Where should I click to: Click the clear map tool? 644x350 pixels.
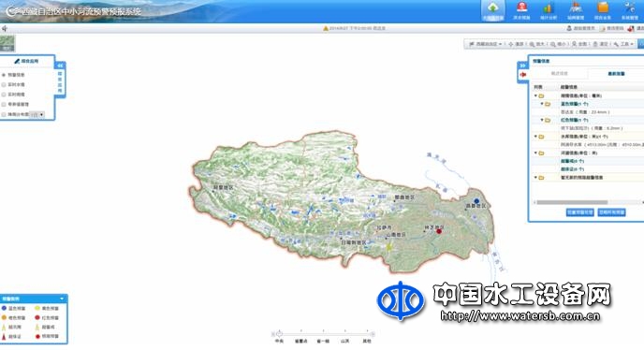(x=600, y=44)
